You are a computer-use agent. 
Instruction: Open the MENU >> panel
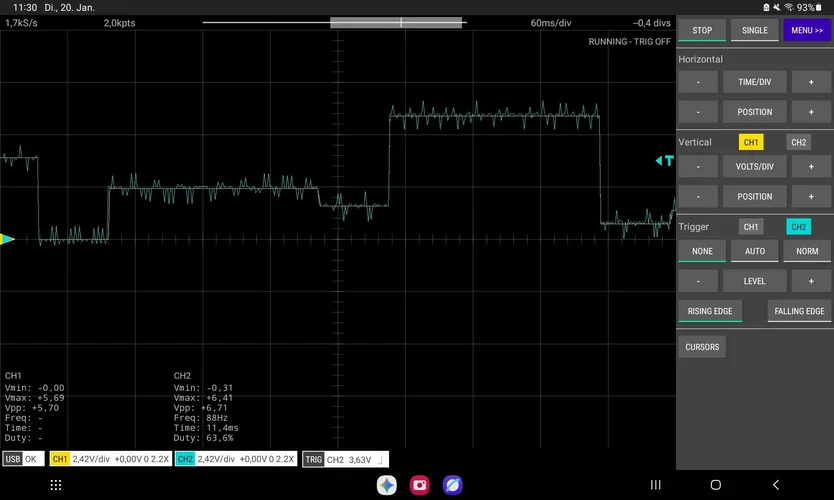pyautogui.click(x=806, y=30)
